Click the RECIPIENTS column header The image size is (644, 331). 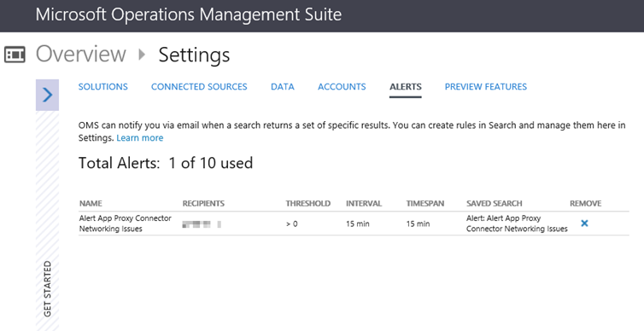pyautogui.click(x=203, y=203)
